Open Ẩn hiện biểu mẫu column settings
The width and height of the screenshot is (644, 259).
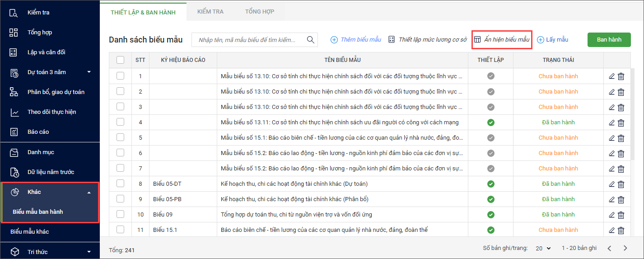tap(502, 40)
